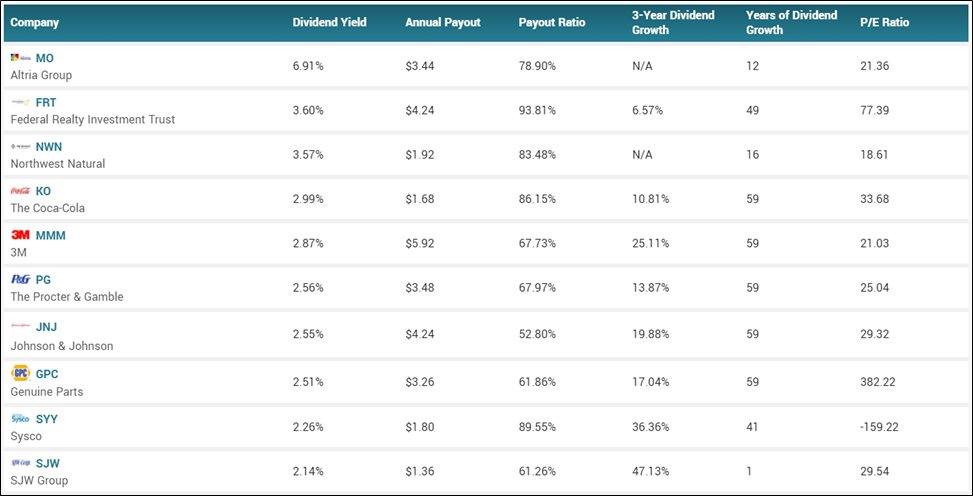The height and width of the screenshot is (496, 973).
Task: Click the SJW Corp logo icon
Action: pos(20,463)
